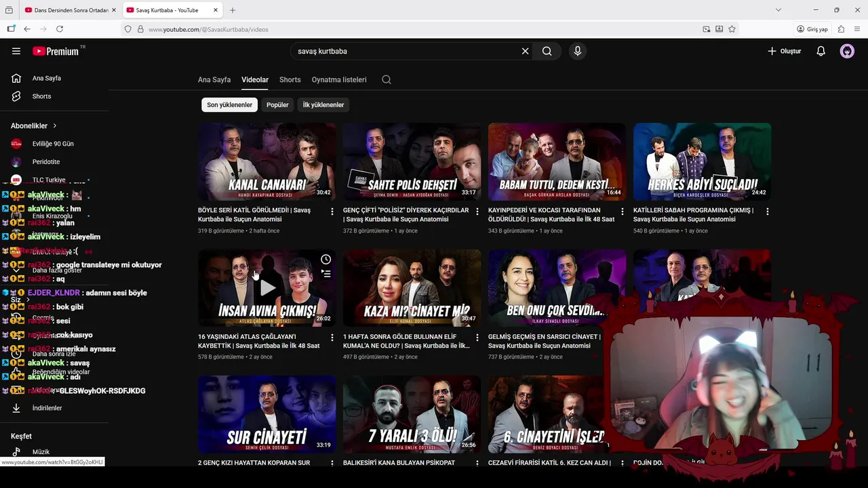Go back with the browser back arrow
The image size is (868, 488).
(27, 29)
